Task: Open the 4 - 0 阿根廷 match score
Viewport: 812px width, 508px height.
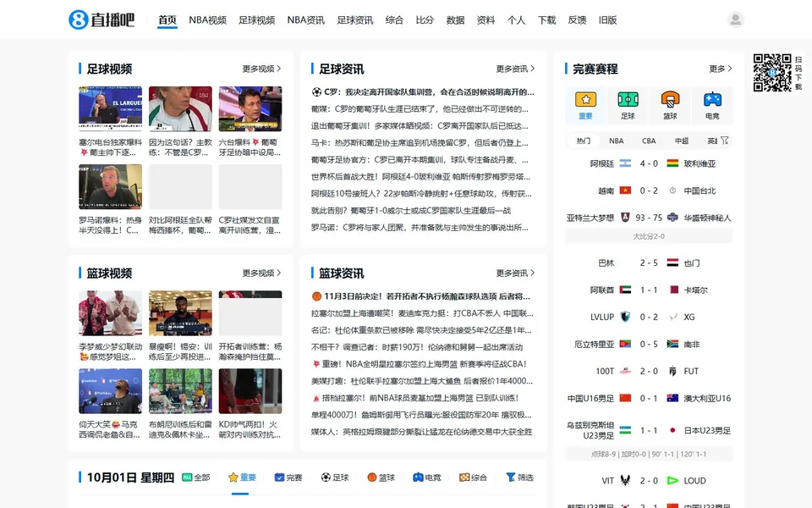Action: [649, 163]
